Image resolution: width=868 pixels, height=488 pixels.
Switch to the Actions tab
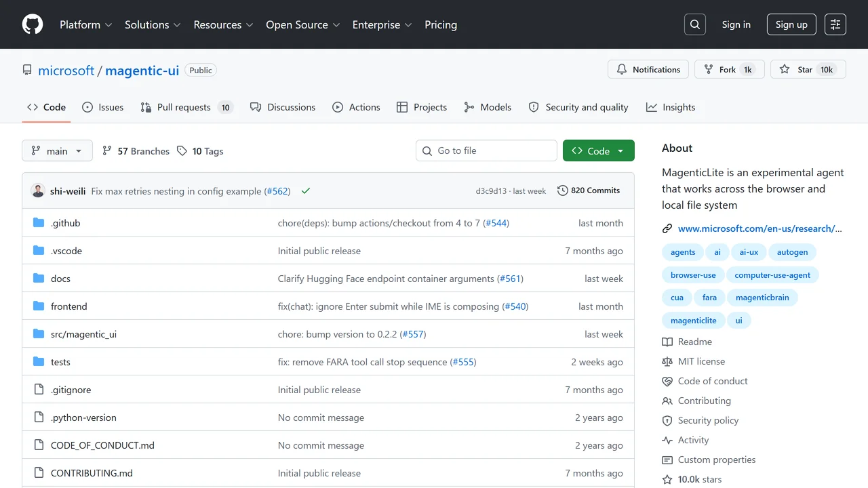point(356,107)
